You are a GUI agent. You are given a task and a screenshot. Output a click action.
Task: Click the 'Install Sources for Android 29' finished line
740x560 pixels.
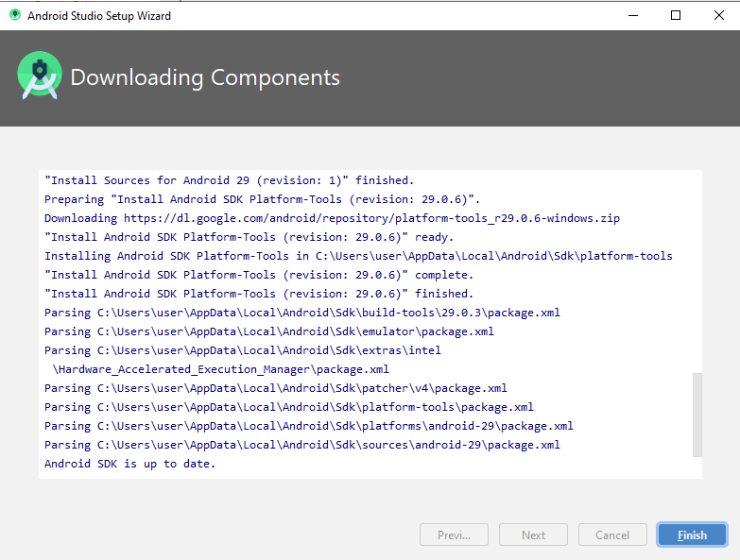pos(229,180)
